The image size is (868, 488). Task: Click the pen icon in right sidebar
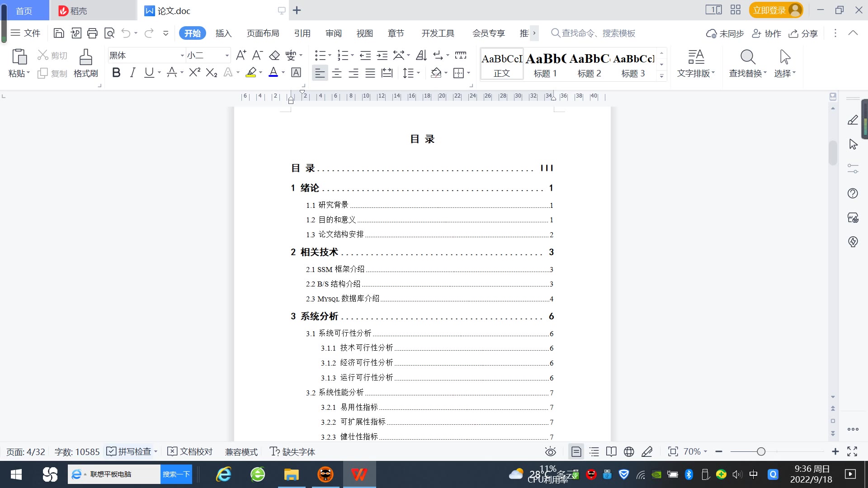pyautogui.click(x=853, y=120)
